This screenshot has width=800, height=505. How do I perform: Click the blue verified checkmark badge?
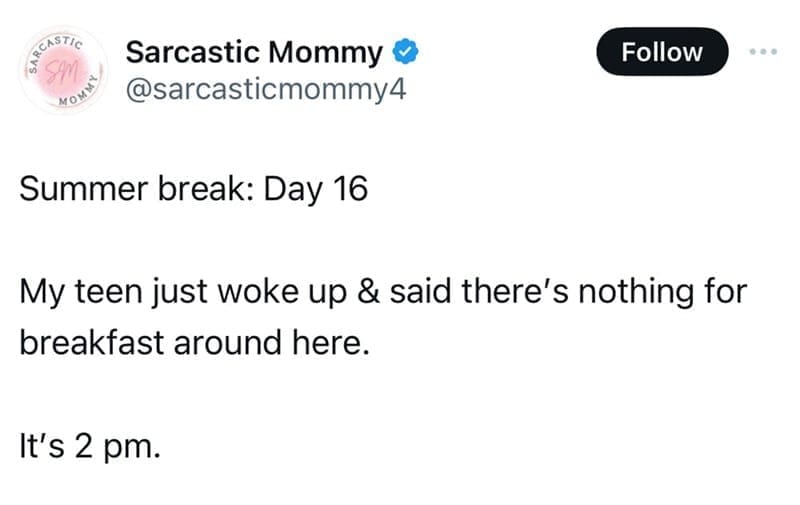pos(403,52)
